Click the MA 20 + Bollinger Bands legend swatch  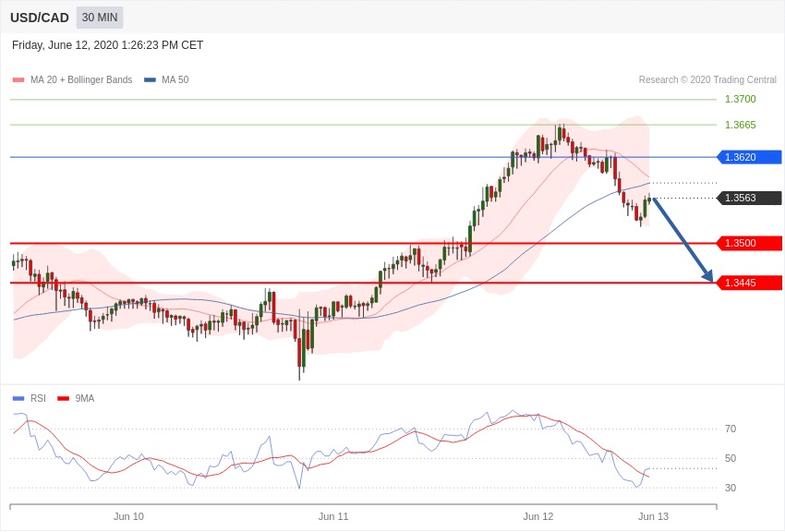[18, 80]
